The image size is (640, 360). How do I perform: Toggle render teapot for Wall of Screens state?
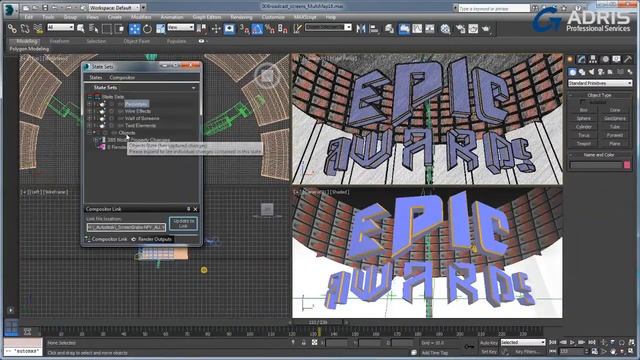102,118
